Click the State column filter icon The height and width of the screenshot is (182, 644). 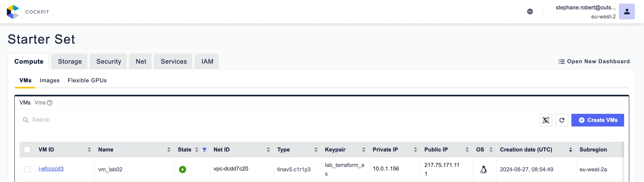click(204, 150)
